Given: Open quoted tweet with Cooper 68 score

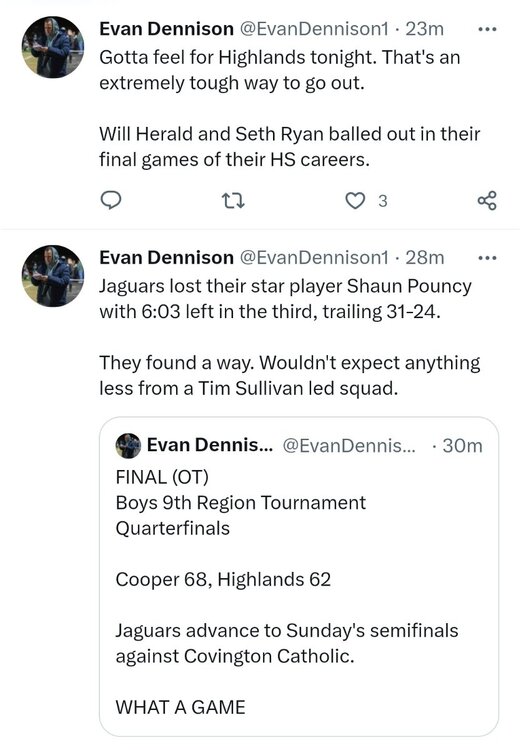Looking at the screenshot, I should point(299,576).
